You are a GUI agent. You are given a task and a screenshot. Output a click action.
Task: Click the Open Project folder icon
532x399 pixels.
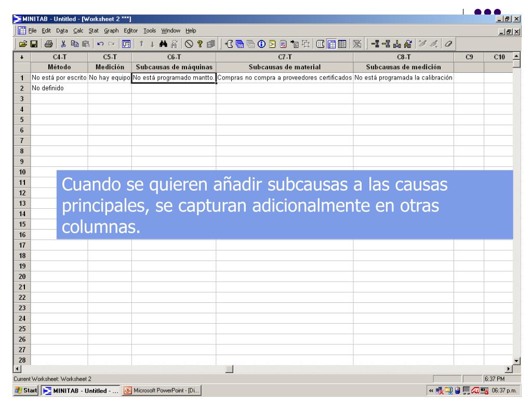(23, 44)
